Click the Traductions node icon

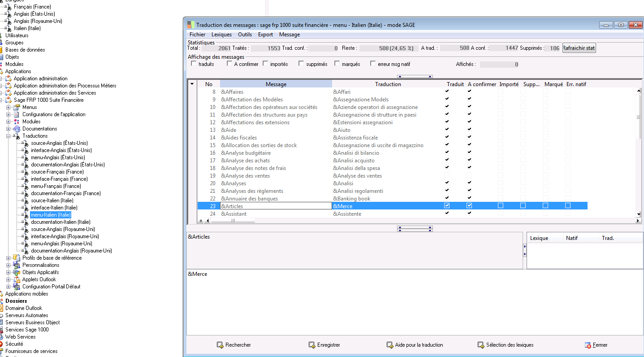click(x=17, y=136)
